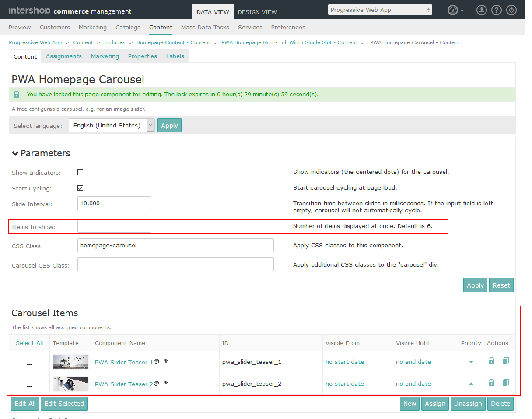Click the lock icon in the green banner
The height and width of the screenshot is (419, 532).
(x=16, y=94)
